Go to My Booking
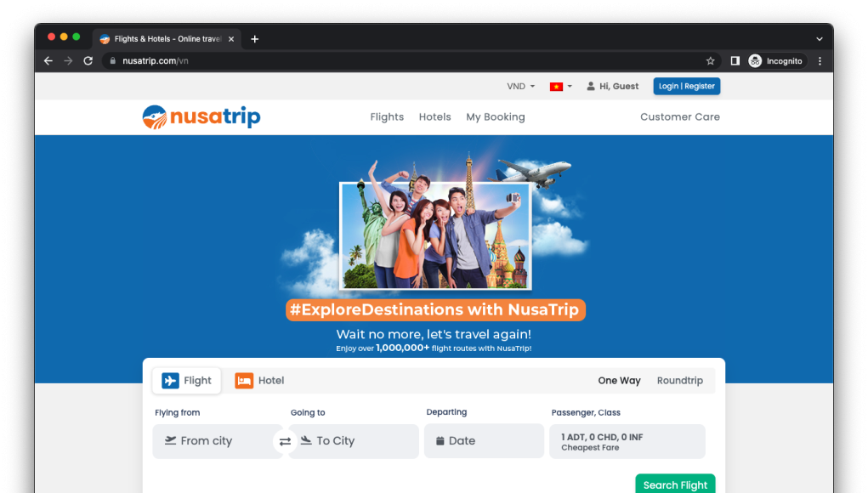The image size is (868, 493). [496, 116]
